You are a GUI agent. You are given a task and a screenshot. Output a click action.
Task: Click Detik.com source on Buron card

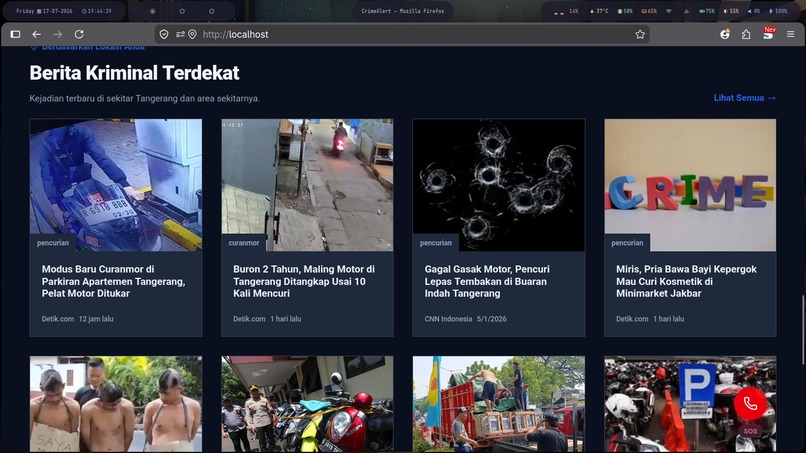point(249,319)
